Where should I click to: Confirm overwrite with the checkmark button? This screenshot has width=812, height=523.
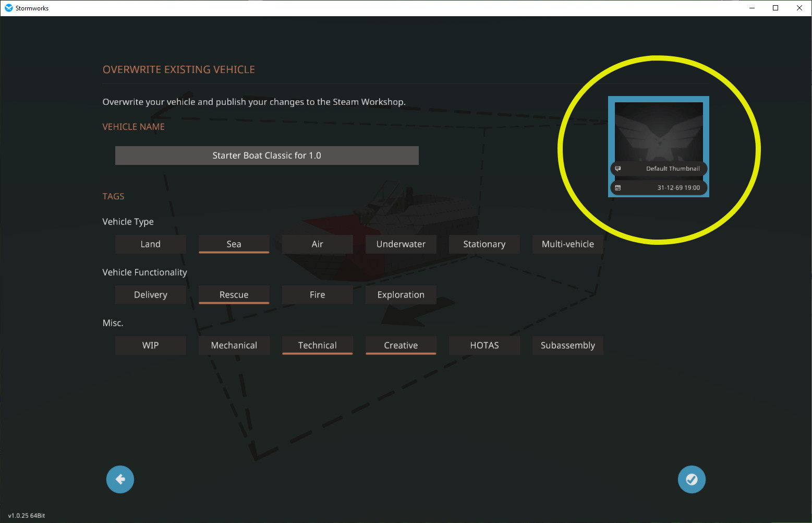point(692,479)
